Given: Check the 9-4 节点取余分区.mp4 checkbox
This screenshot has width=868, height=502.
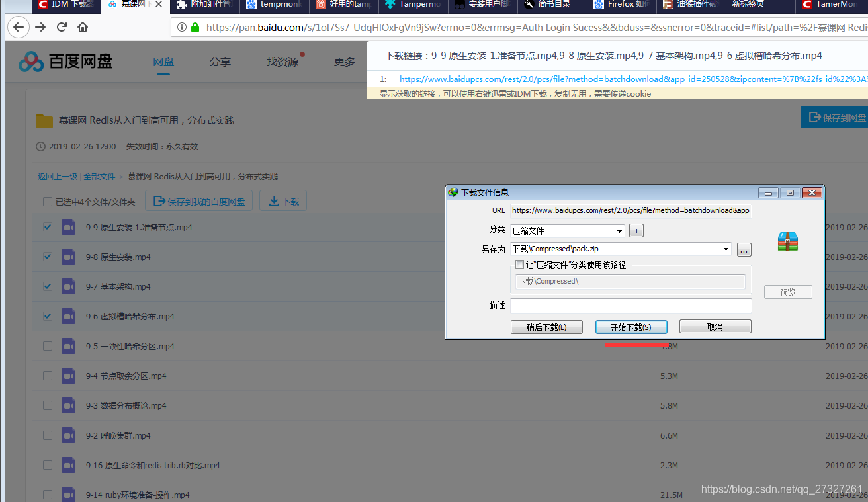Looking at the screenshot, I should (48, 376).
